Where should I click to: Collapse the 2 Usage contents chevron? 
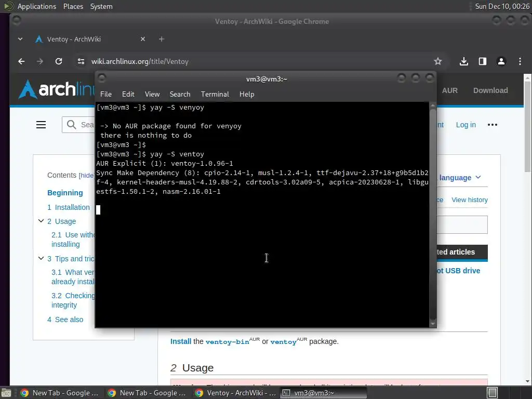point(41,221)
